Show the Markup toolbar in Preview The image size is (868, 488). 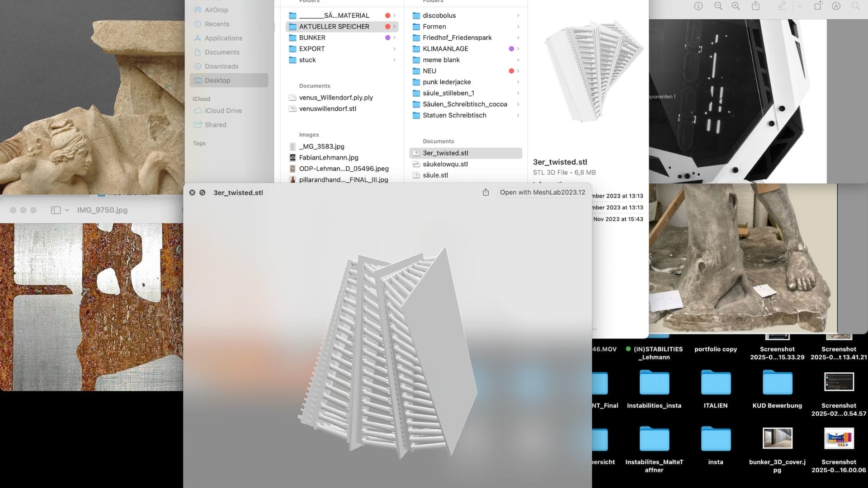click(836, 6)
